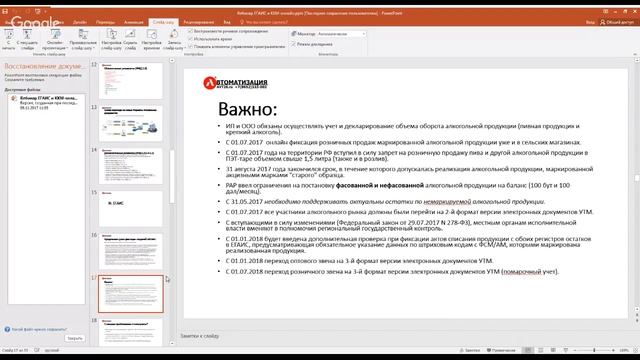Click the Redo icon in quick access toolbar
Image resolution: width=640 pixels, height=360 pixels.
27,11
